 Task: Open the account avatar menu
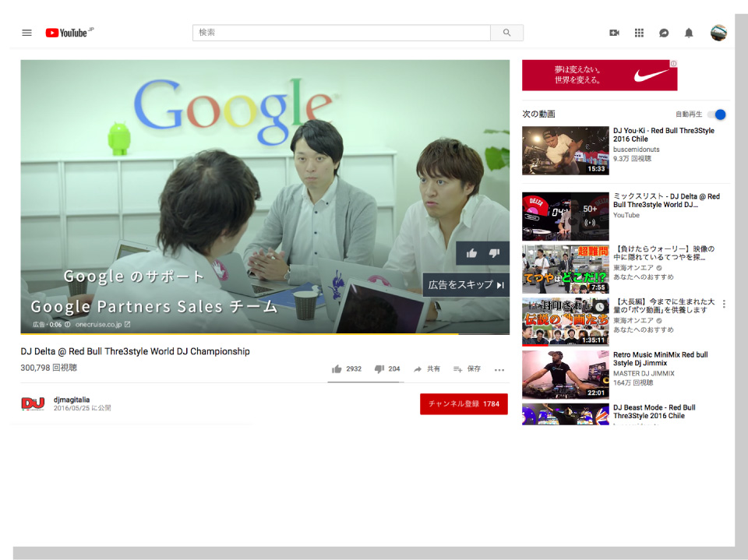coord(718,33)
